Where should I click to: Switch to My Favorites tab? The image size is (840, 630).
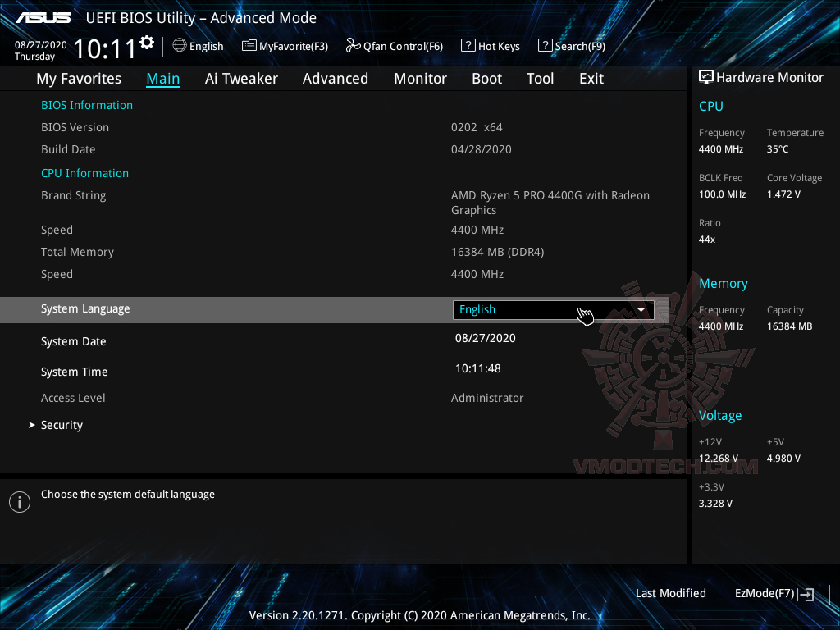[79, 79]
